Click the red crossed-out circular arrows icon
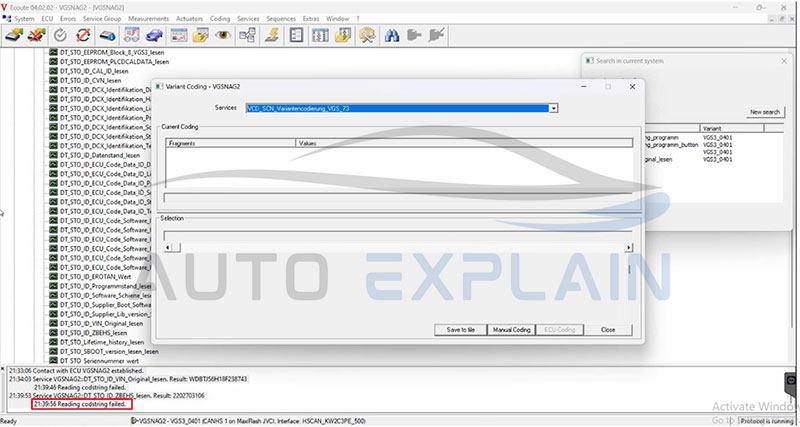 pos(83,35)
